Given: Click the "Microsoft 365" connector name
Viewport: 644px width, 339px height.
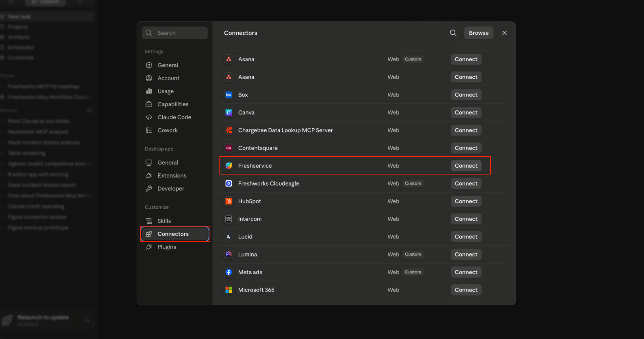Looking at the screenshot, I should pyautogui.click(x=256, y=290).
